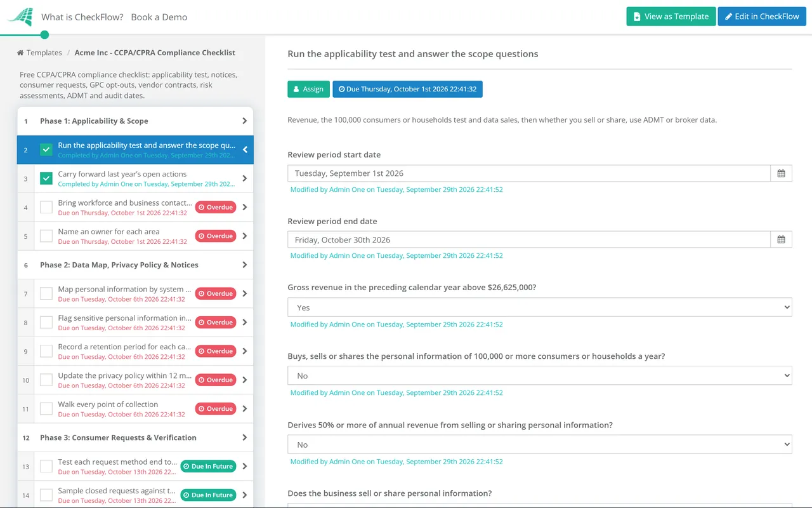Viewport: 812px width, 508px height.
Task: Click chevron on 'Flag sensitive personal information' row
Action: tap(245, 323)
